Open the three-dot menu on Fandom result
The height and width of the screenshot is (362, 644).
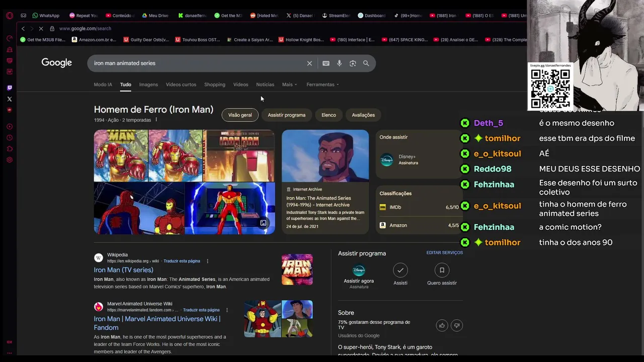coord(227,310)
